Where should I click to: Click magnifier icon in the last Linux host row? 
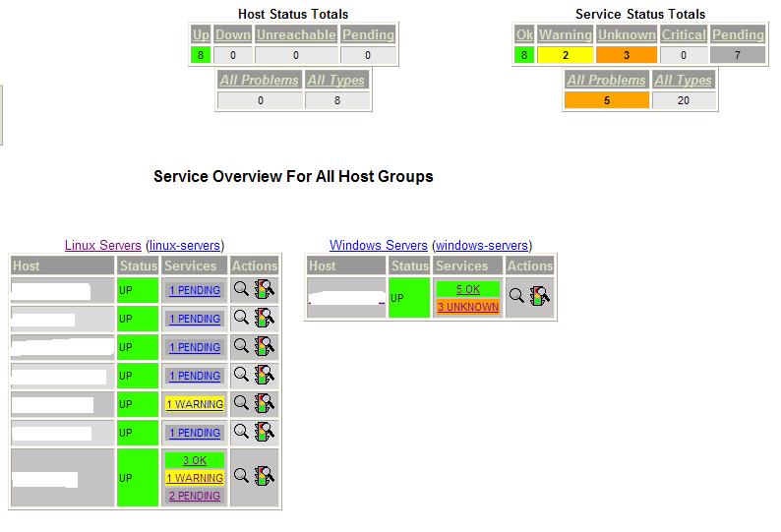pos(242,477)
